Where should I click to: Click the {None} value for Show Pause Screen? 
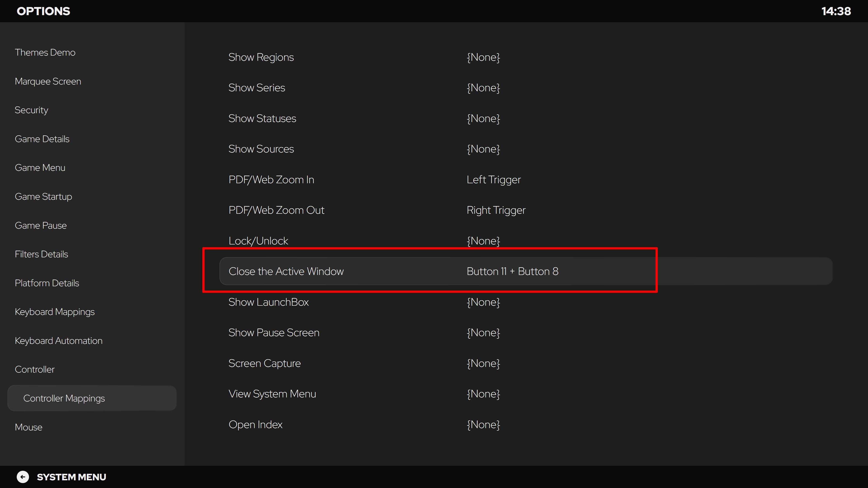tap(483, 333)
